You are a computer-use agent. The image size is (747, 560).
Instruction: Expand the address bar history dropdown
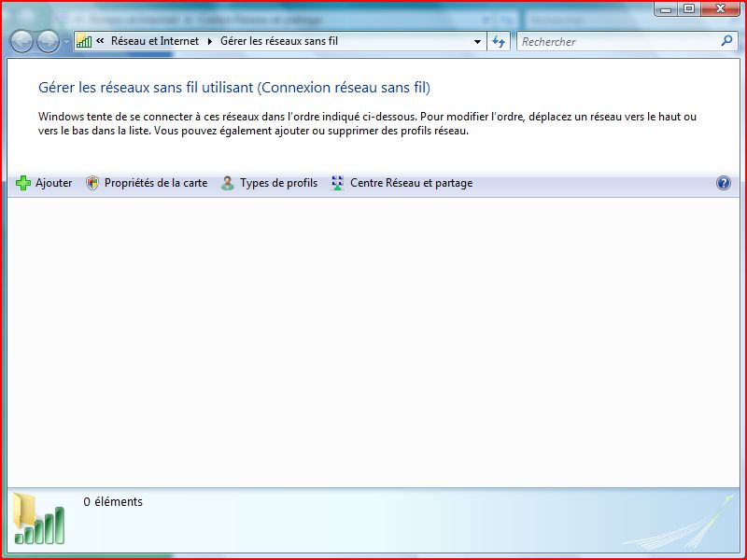477,41
